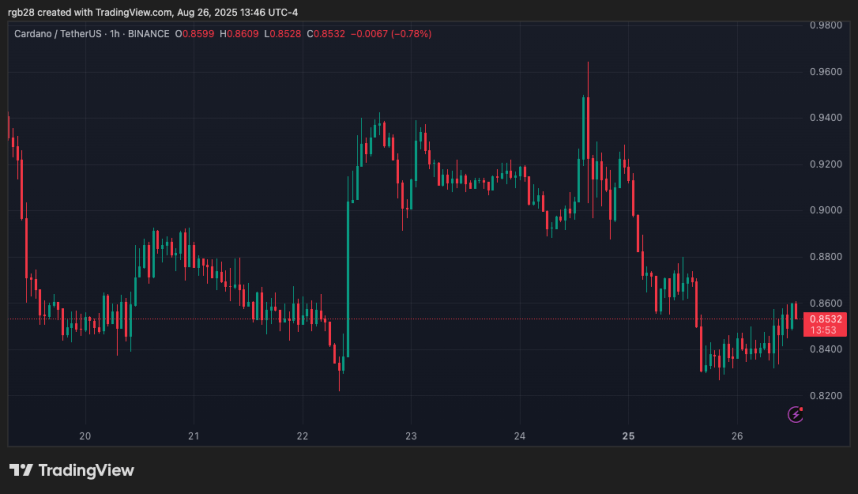This screenshot has width=858, height=494.
Task: Click the purple lightning bolt icon
Action: 796,413
